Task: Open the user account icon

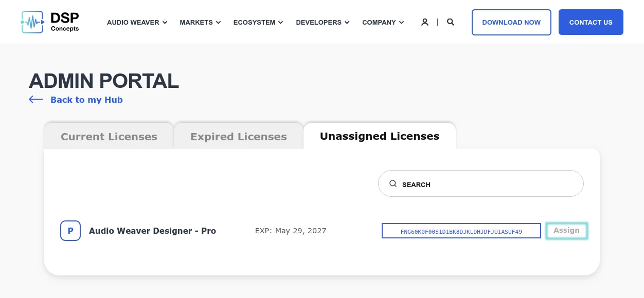Action: coord(425,22)
